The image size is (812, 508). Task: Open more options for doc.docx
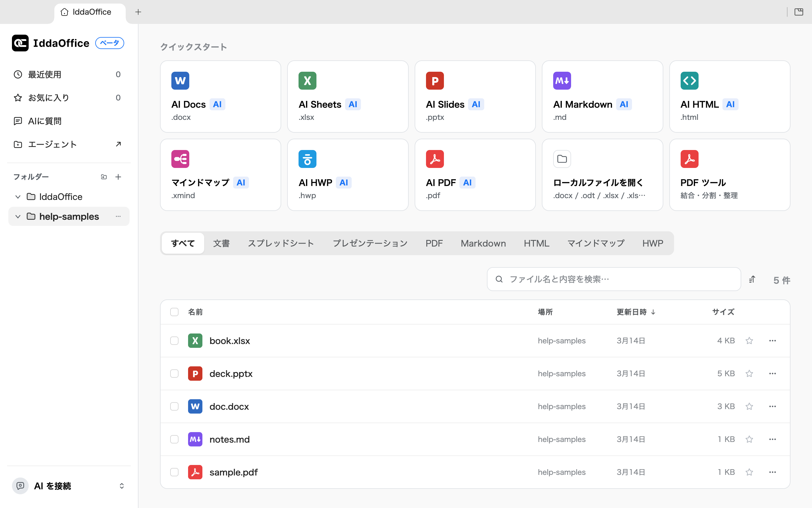tap(772, 406)
